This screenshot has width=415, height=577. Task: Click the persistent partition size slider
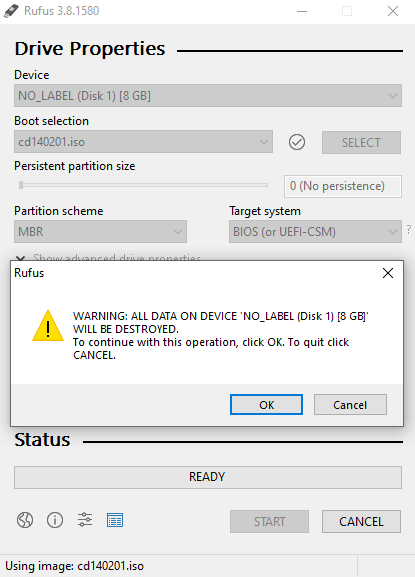pos(143,185)
